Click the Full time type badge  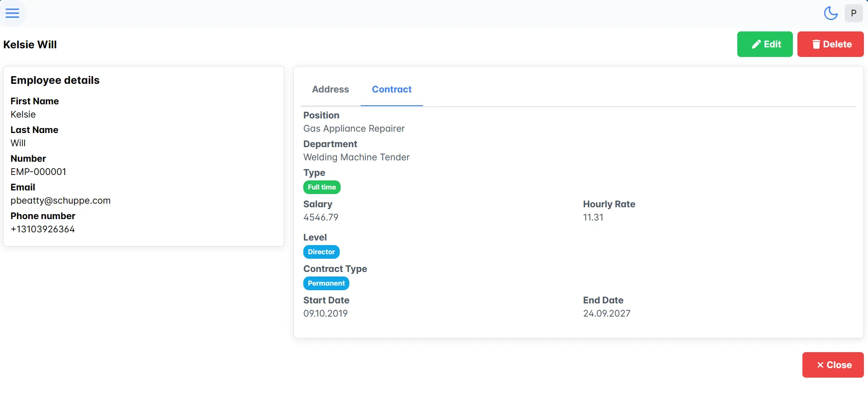pyautogui.click(x=322, y=187)
